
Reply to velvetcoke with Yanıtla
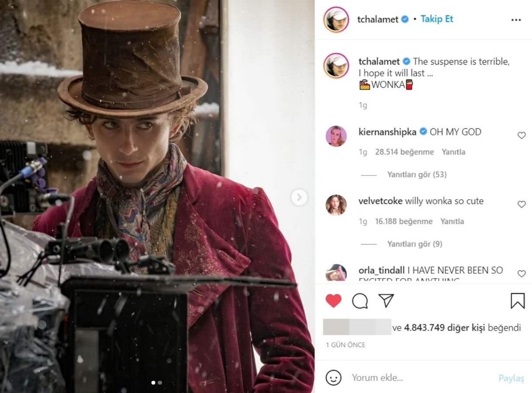(452, 221)
